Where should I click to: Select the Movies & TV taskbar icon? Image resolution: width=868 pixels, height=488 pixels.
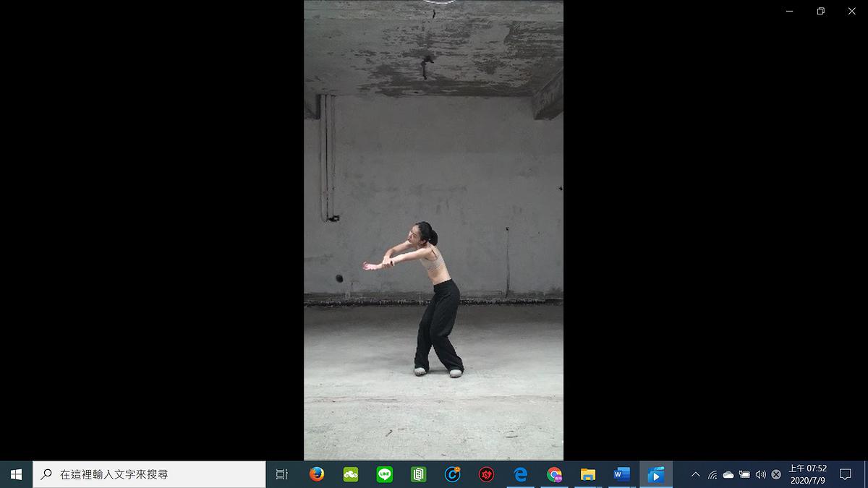(x=656, y=474)
